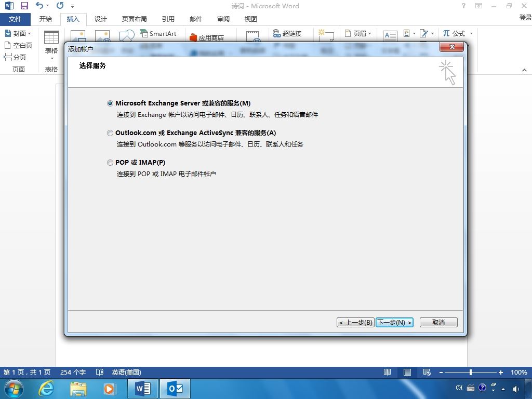The height and width of the screenshot is (399, 532).
Task: Click the 上一步(B) back button
Action: [355, 322]
